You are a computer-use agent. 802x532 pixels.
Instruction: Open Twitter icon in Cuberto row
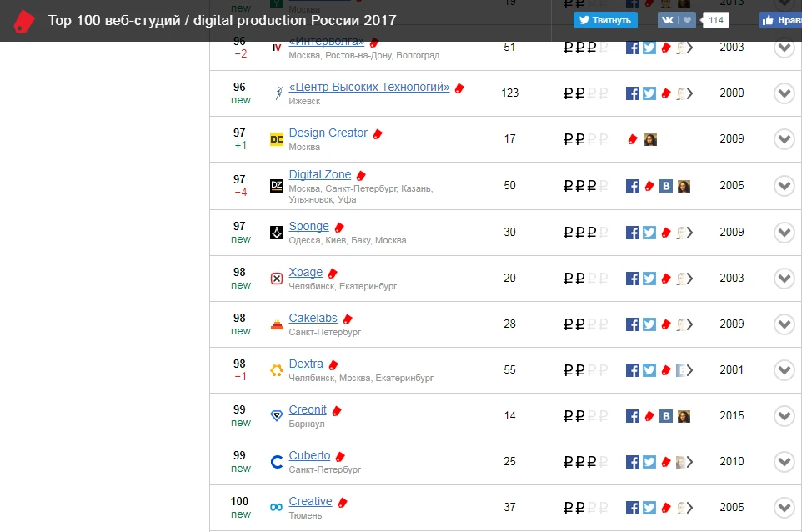(649, 463)
